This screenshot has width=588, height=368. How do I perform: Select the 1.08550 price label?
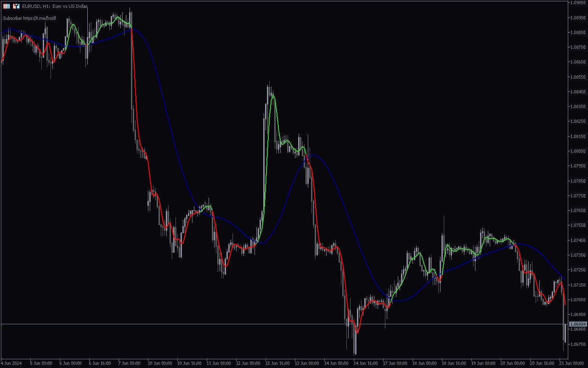pos(578,77)
